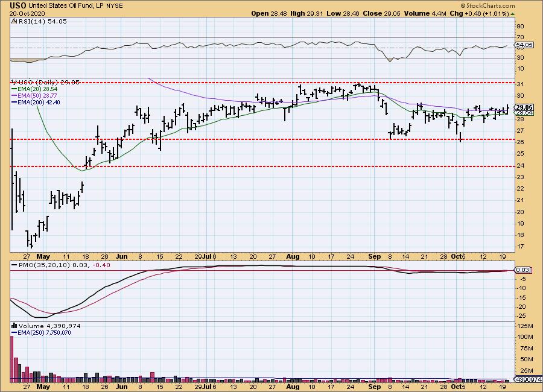Click the 28.54 EMA tag on the price axis
Image resolution: width=543 pixels, height=392 pixels.
[525, 113]
